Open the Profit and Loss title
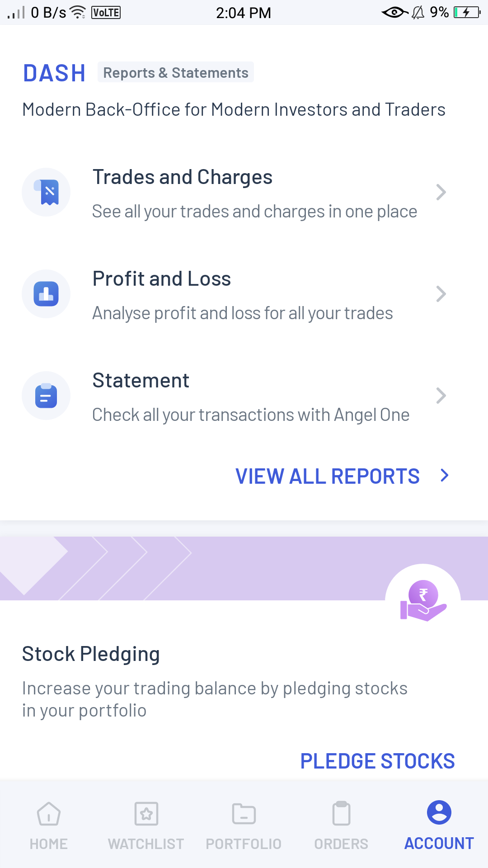The width and height of the screenshot is (488, 868). click(x=162, y=279)
